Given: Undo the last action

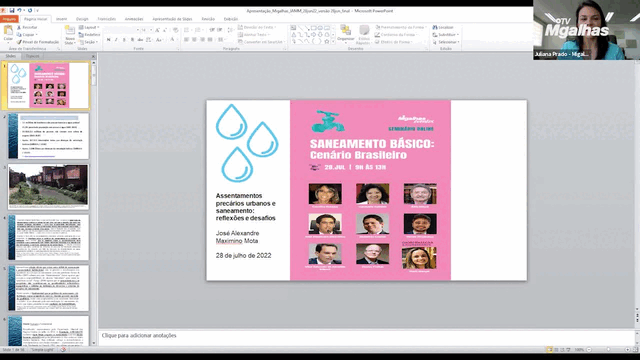Looking at the screenshot, I should pos(19,11).
